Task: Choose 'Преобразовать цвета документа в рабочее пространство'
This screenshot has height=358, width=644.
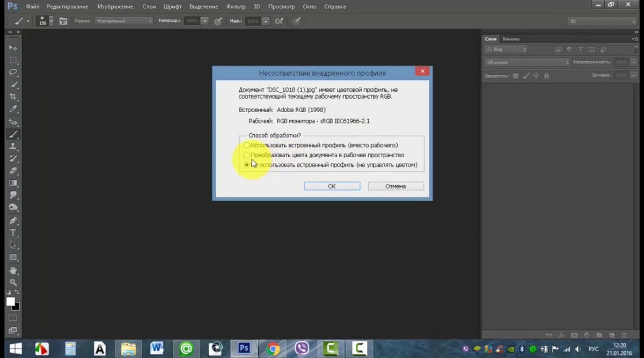Action: pos(324,155)
